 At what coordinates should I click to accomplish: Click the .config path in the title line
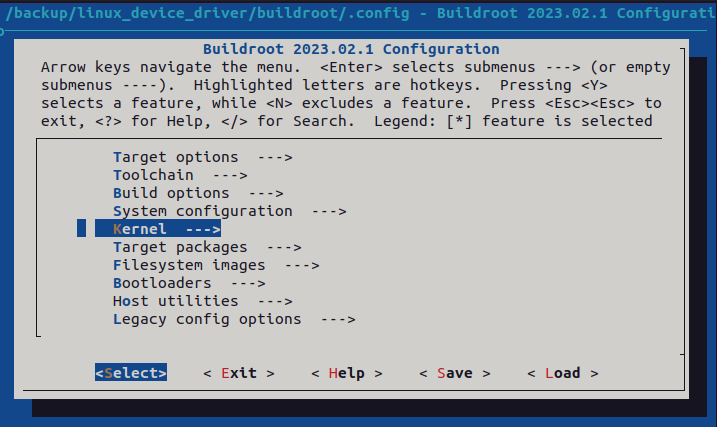point(207,13)
